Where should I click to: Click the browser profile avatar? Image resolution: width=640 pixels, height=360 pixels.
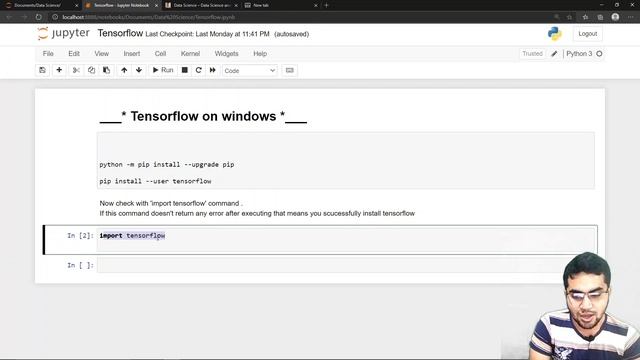point(616,17)
